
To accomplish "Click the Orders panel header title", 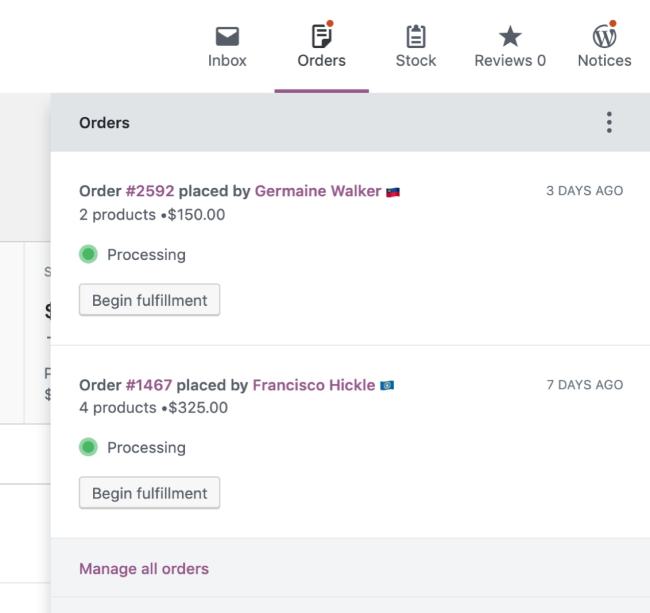I will coord(104,123).
